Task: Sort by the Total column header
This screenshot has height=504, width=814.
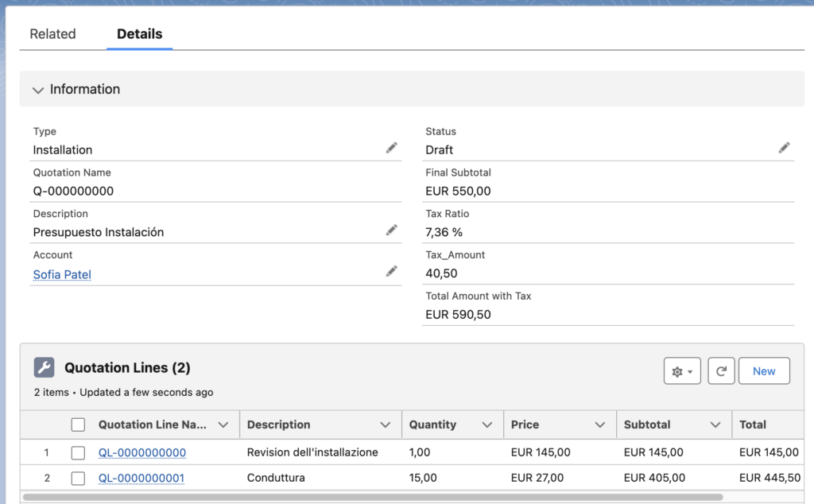Action: click(x=753, y=425)
